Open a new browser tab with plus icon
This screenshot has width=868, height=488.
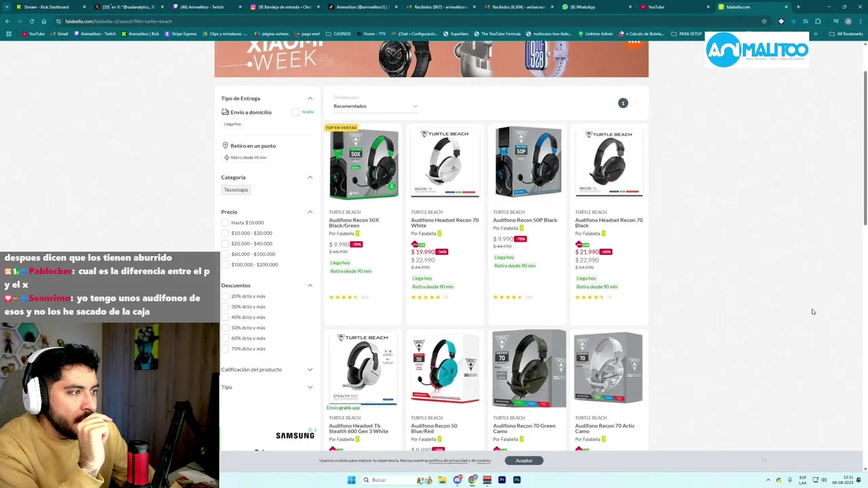(798, 7)
